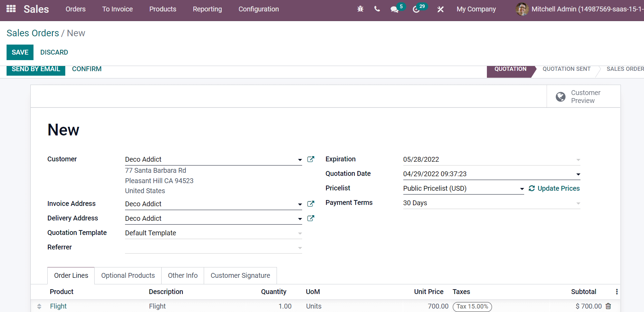644x312 pixels.
Task: Expand the Referrer dropdown arrow
Action: point(300,248)
